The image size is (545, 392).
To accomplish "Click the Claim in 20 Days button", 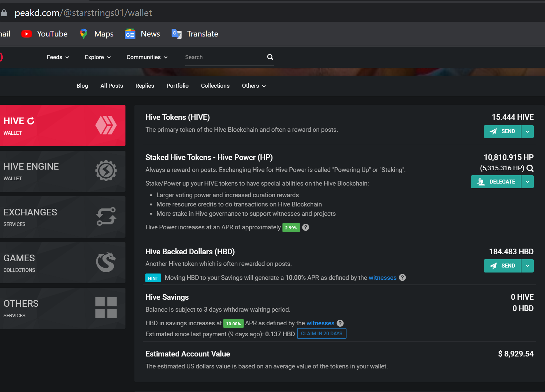I will click(x=322, y=334).
